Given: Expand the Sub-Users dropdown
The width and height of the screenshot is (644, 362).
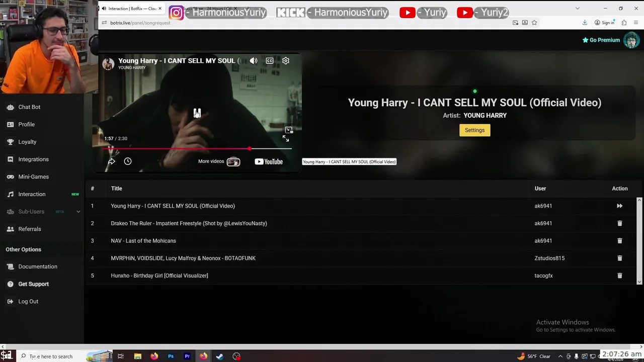Looking at the screenshot, I should [78, 212].
